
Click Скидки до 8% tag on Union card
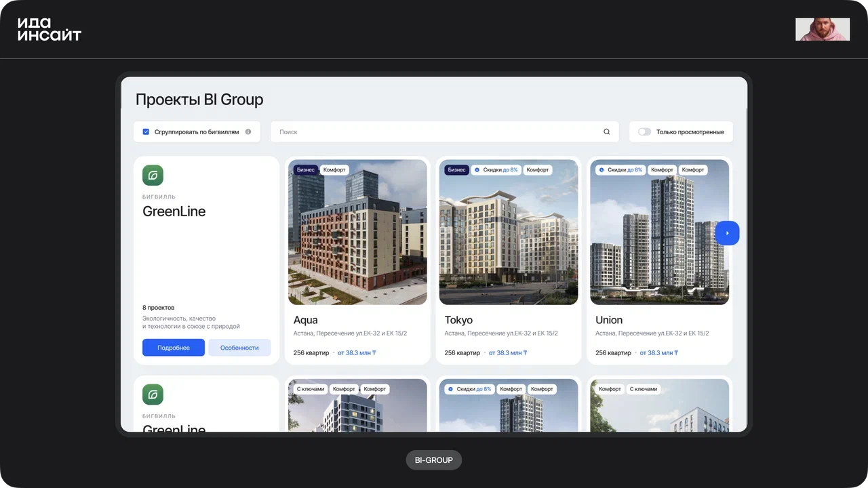pos(620,170)
